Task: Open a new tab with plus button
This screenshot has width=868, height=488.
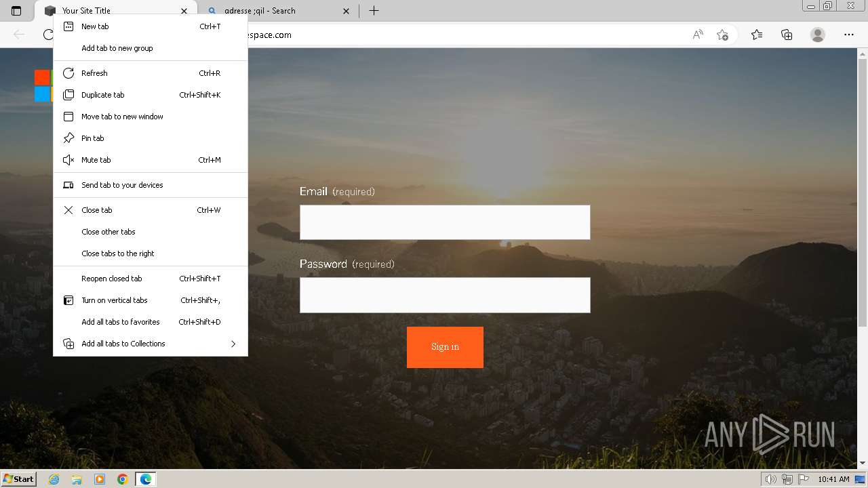Action: [x=374, y=11]
